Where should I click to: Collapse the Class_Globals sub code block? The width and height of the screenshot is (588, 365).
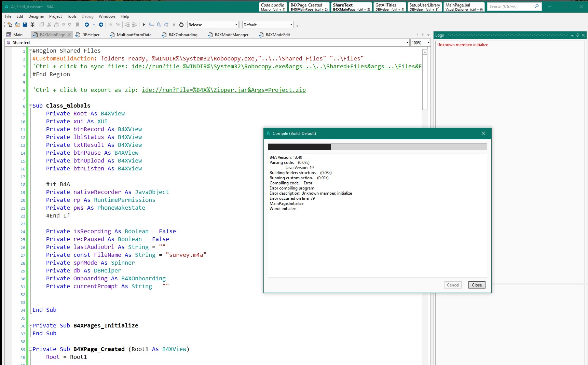click(x=30, y=106)
